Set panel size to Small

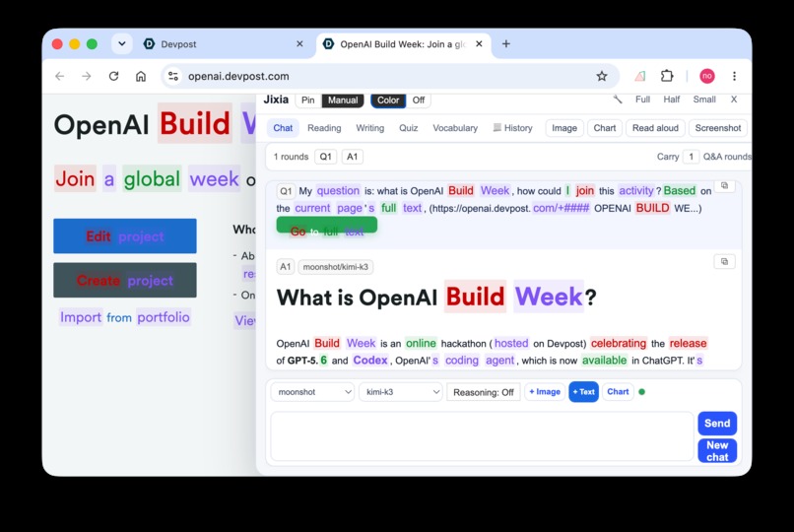pos(704,100)
